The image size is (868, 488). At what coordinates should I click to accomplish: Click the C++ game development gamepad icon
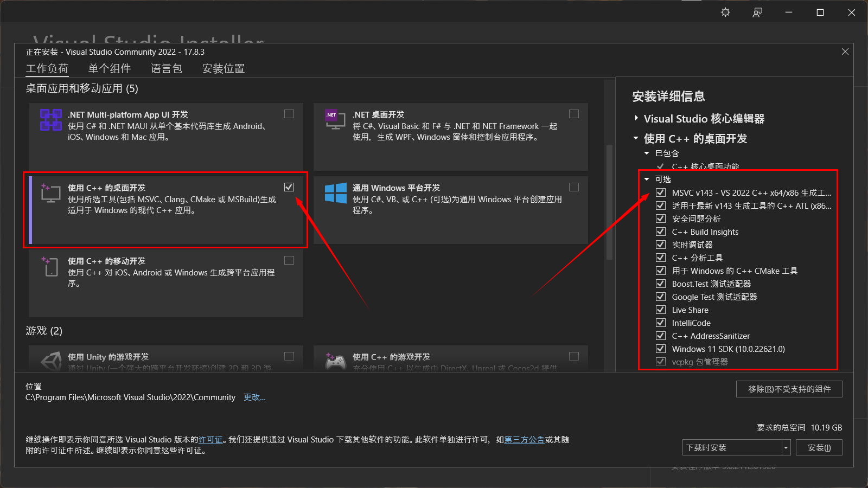(x=335, y=361)
